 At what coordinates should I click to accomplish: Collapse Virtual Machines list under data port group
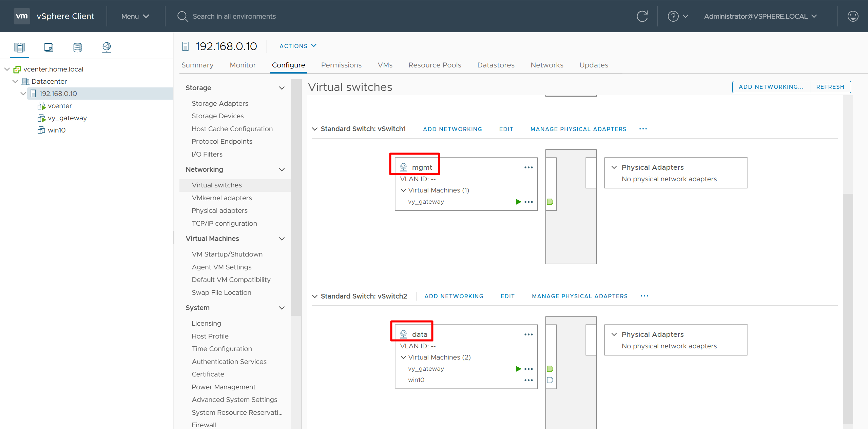click(403, 357)
